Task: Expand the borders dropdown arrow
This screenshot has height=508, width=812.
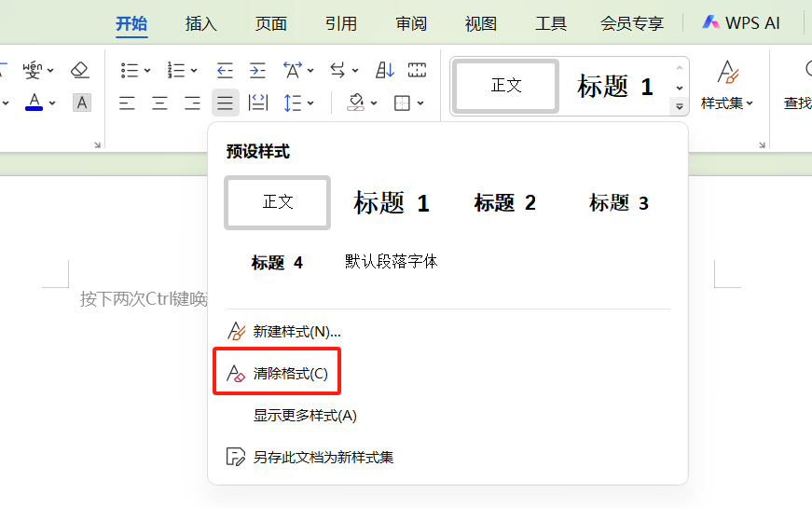Action: 420,103
